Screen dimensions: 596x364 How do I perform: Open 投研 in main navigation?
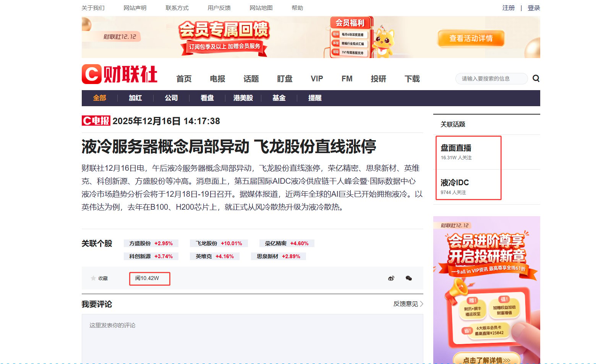378,79
